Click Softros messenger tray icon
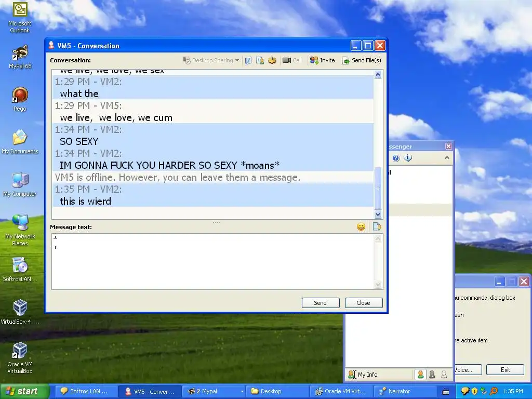Image resolution: width=532 pixels, height=399 pixels. (465, 391)
